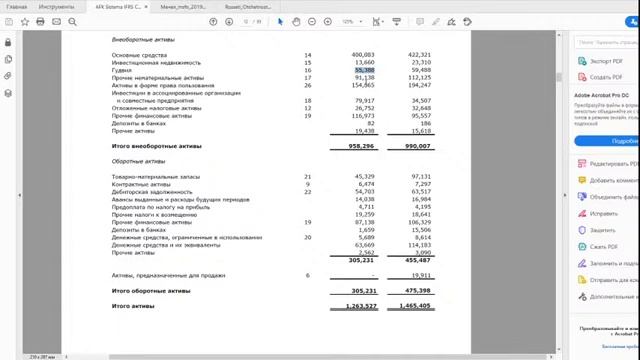Click the Активы, предназначенные для продажи value 19,911
640x360 pixels.
pyautogui.click(x=421, y=276)
